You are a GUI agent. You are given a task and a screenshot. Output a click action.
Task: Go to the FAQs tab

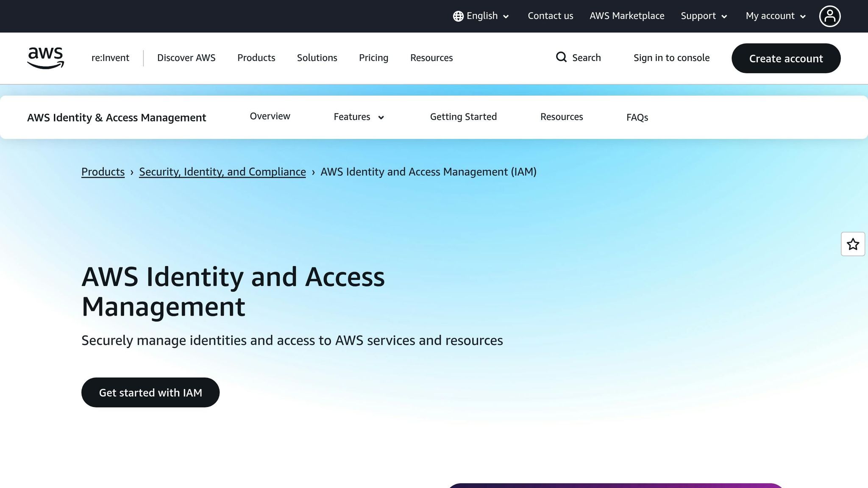pos(637,117)
